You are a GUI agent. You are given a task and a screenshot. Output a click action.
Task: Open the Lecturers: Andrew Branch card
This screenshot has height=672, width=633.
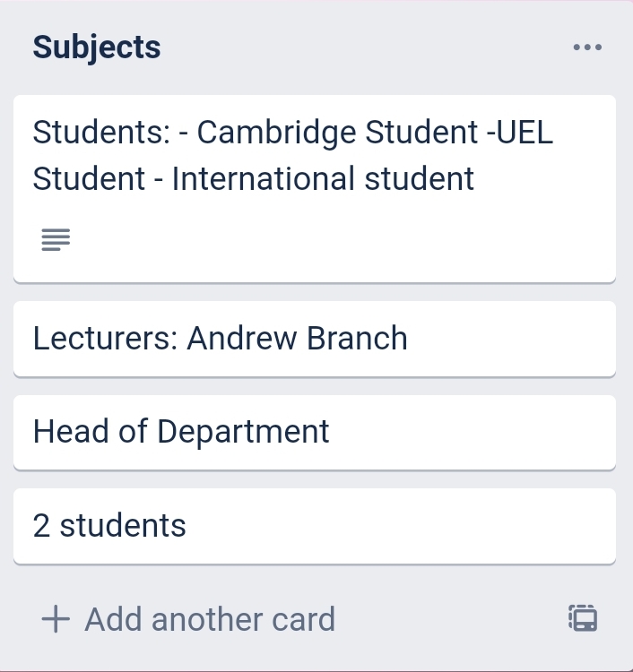314,339
